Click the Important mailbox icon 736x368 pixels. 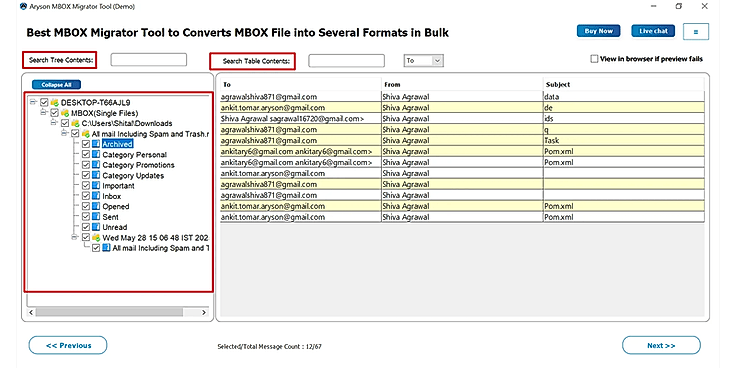pyautogui.click(x=96, y=186)
